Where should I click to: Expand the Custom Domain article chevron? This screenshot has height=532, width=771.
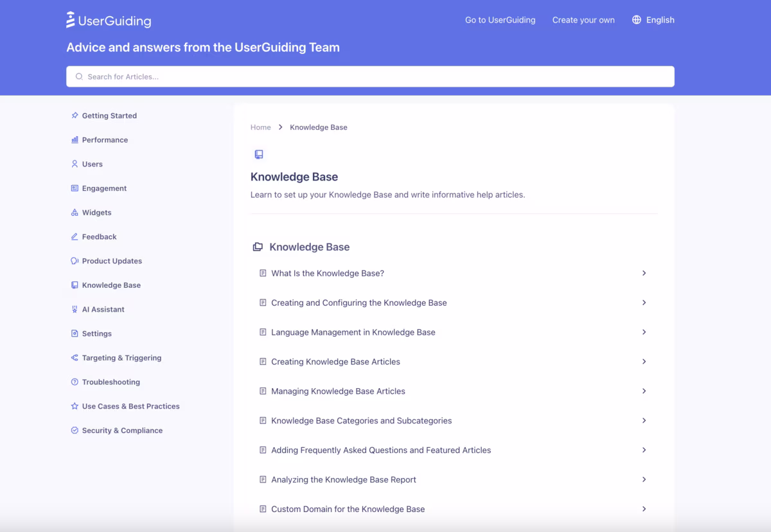[644, 509]
